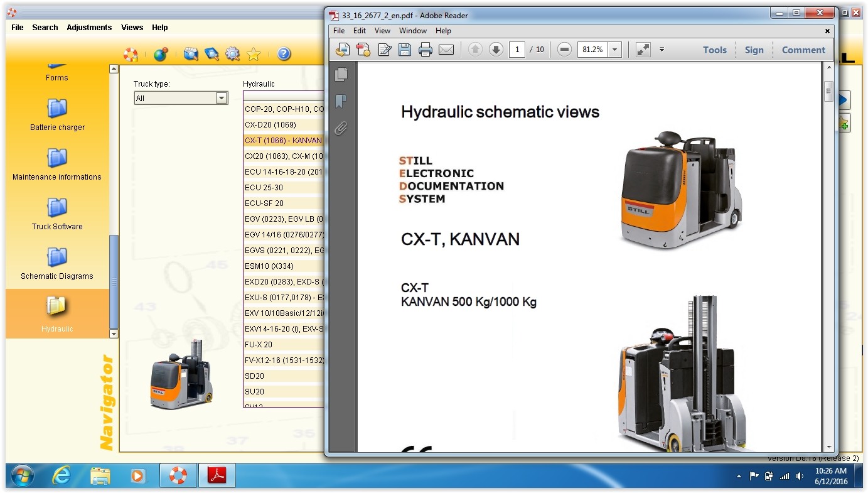Click the Save floppy disk icon
The image size is (868, 493).
(x=405, y=50)
